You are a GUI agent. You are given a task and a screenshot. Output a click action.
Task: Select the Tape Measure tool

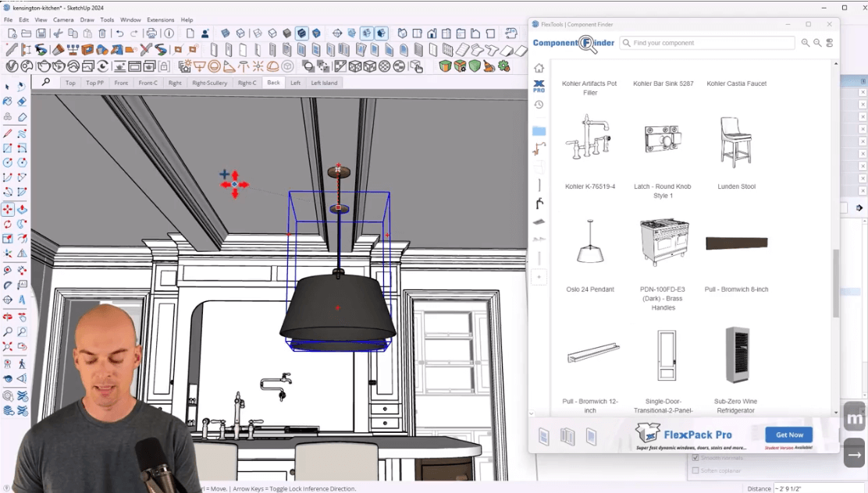coord(8,270)
